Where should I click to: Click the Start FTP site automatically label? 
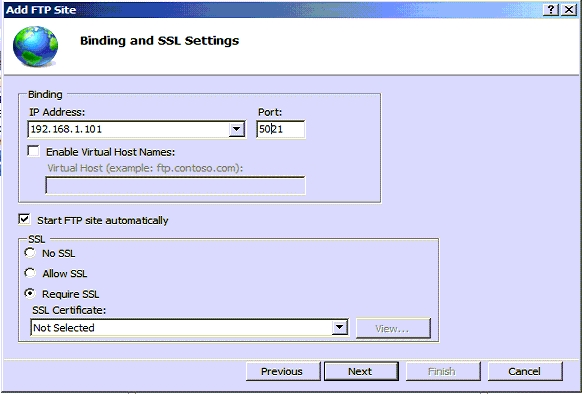[x=103, y=220]
